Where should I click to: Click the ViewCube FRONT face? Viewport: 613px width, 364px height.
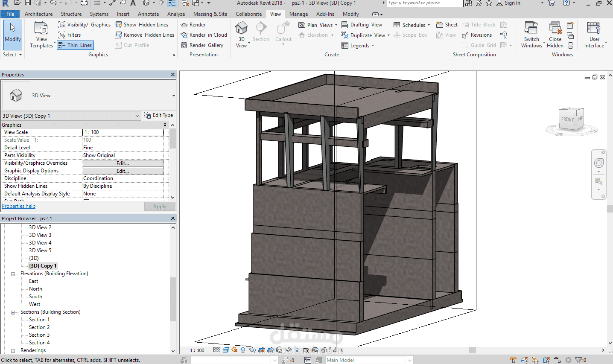click(x=568, y=119)
